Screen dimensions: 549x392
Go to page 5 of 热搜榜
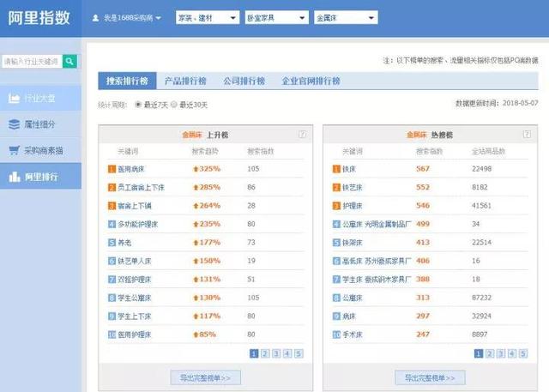click(523, 353)
